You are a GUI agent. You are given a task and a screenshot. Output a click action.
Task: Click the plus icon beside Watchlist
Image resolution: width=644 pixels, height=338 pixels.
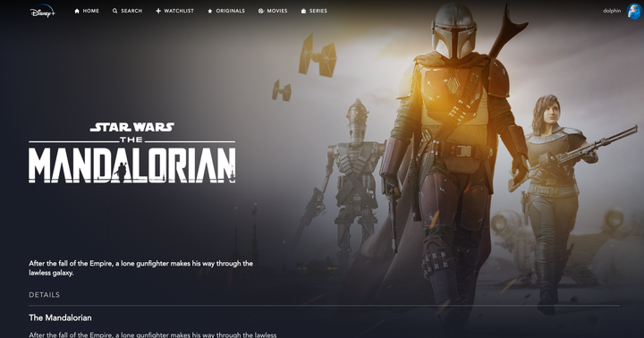point(158,11)
